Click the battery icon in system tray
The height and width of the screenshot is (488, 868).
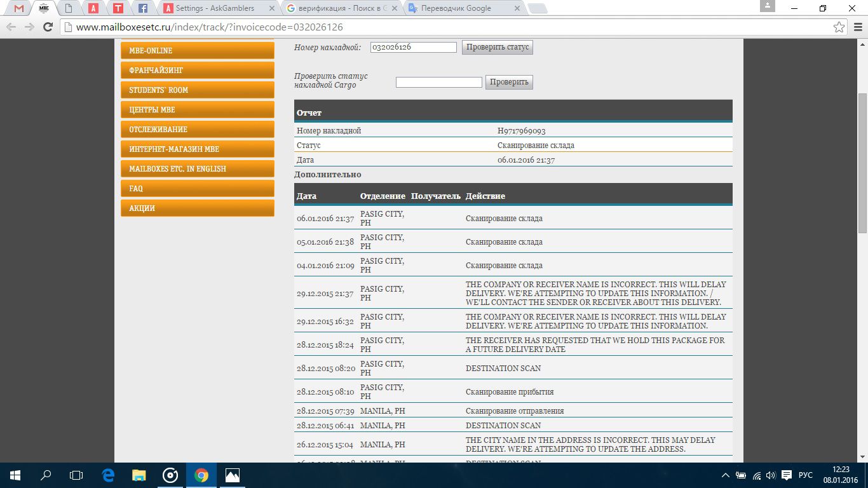[741, 475]
